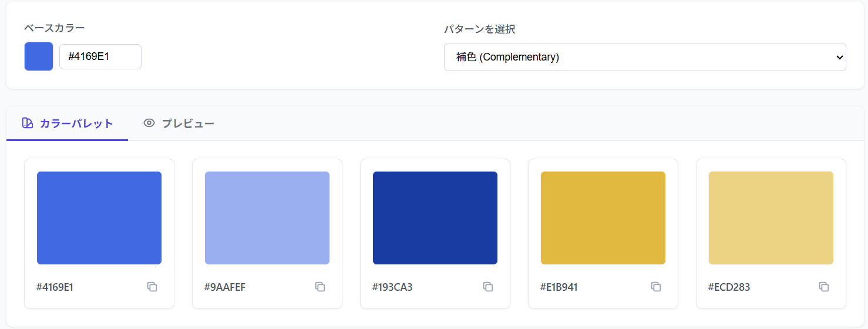This screenshot has height=329, width=868.
Task: Select the pale yellow #ECD283 swatch
Action: (x=771, y=218)
